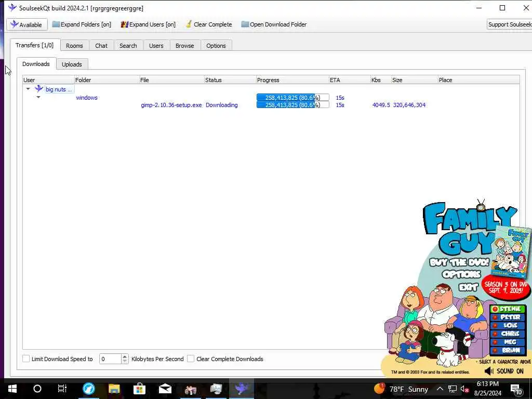Select the Transfers [1/0] tab
The image size is (532, 399).
(x=35, y=45)
